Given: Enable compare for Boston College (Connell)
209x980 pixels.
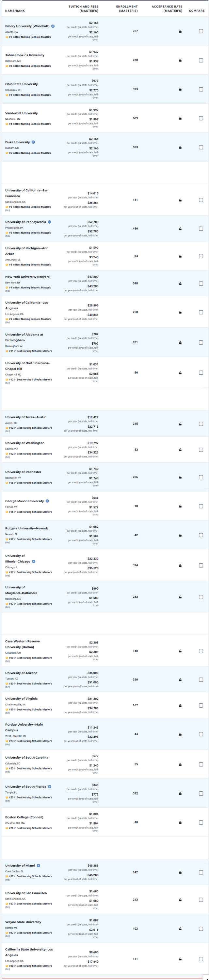Looking at the screenshot, I should tap(201, 822).
